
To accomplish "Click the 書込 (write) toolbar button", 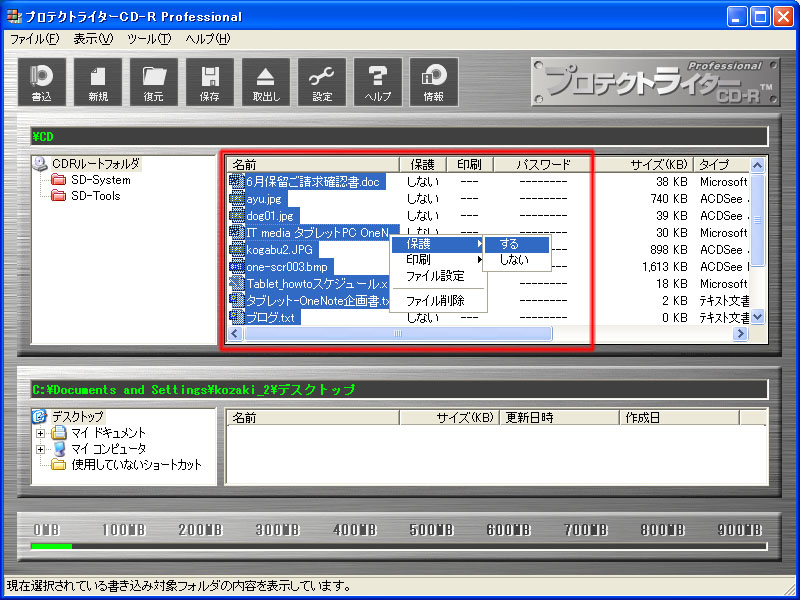I will (x=42, y=82).
